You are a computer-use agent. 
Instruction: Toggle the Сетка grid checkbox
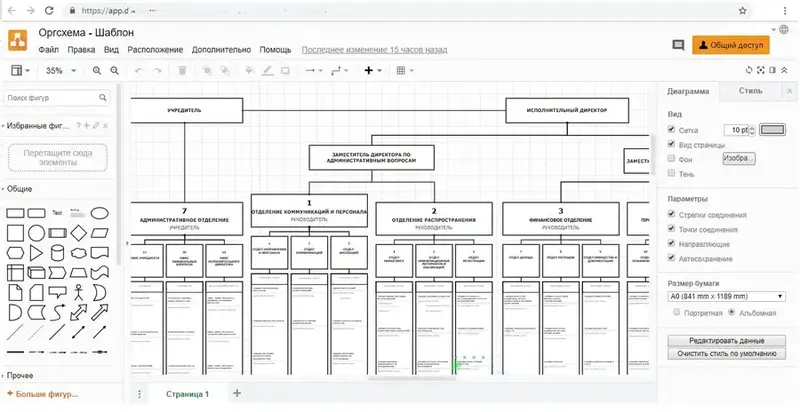[671, 130]
